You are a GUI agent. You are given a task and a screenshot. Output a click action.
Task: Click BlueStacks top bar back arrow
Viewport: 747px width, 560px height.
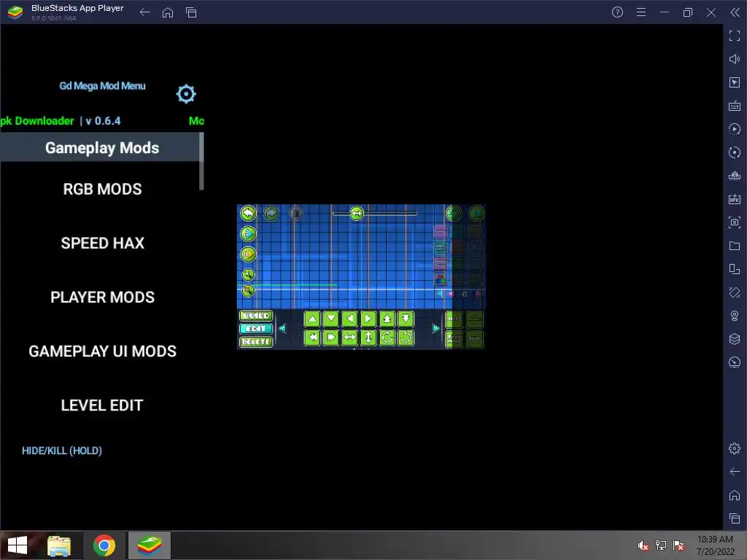pos(145,12)
